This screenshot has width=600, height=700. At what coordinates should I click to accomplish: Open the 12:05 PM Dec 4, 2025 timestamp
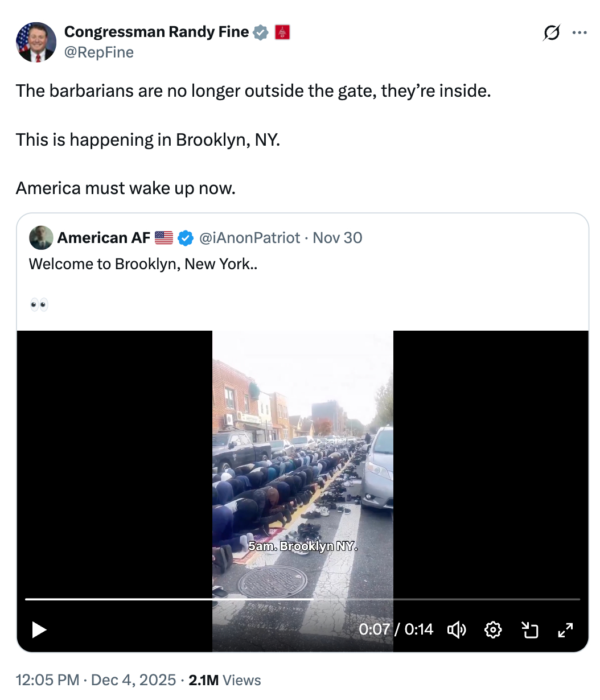96,680
